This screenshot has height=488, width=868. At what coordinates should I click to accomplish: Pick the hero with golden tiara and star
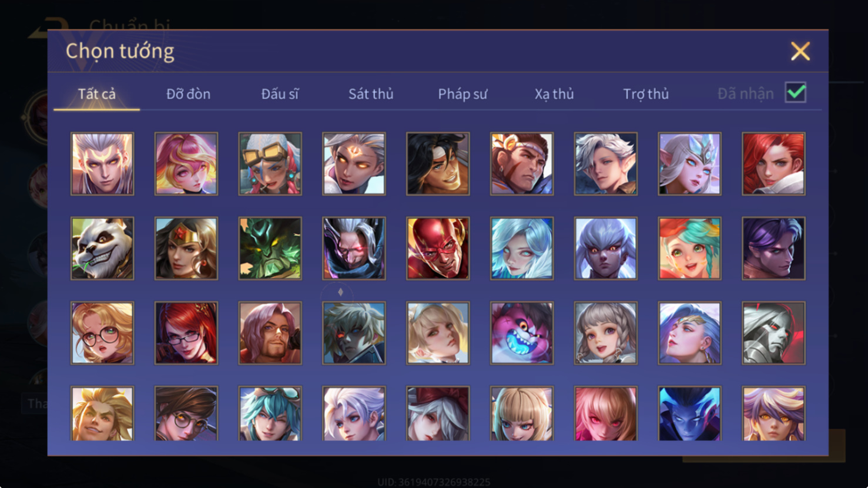(186, 248)
